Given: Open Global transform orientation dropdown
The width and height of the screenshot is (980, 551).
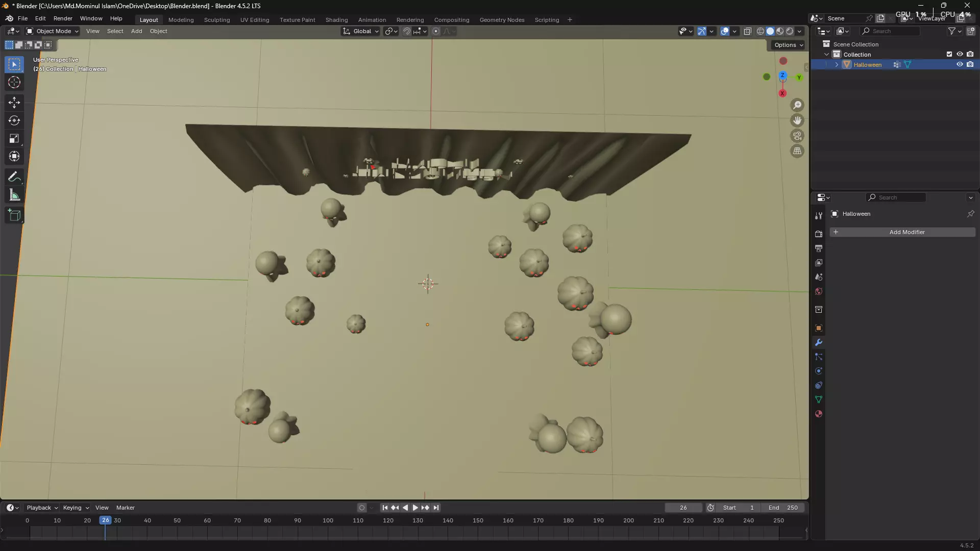Looking at the screenshot, I should click(361, 31).
